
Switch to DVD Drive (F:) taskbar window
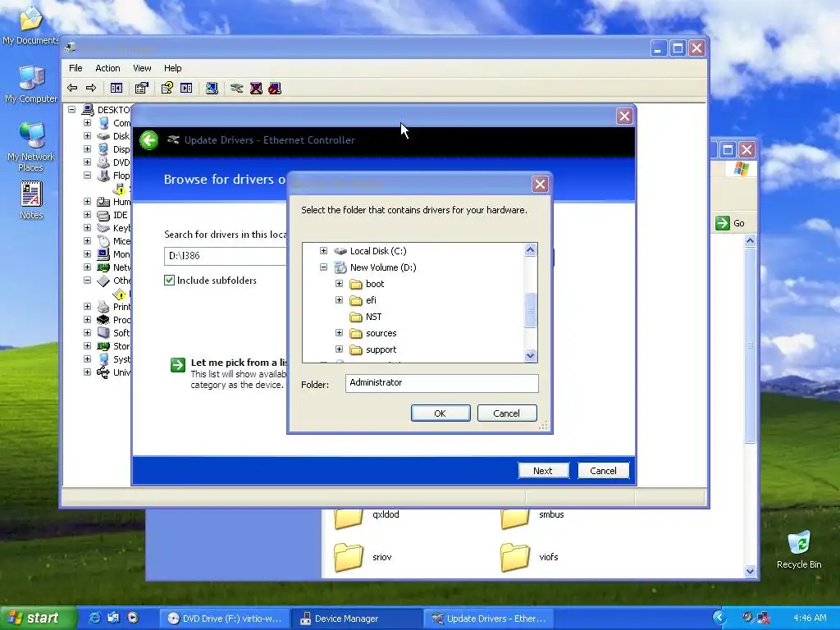[225, 619]
